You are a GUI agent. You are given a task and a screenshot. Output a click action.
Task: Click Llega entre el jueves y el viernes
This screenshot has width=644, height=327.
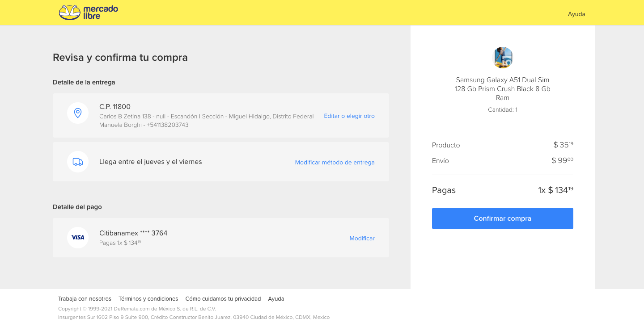(151, 162)
